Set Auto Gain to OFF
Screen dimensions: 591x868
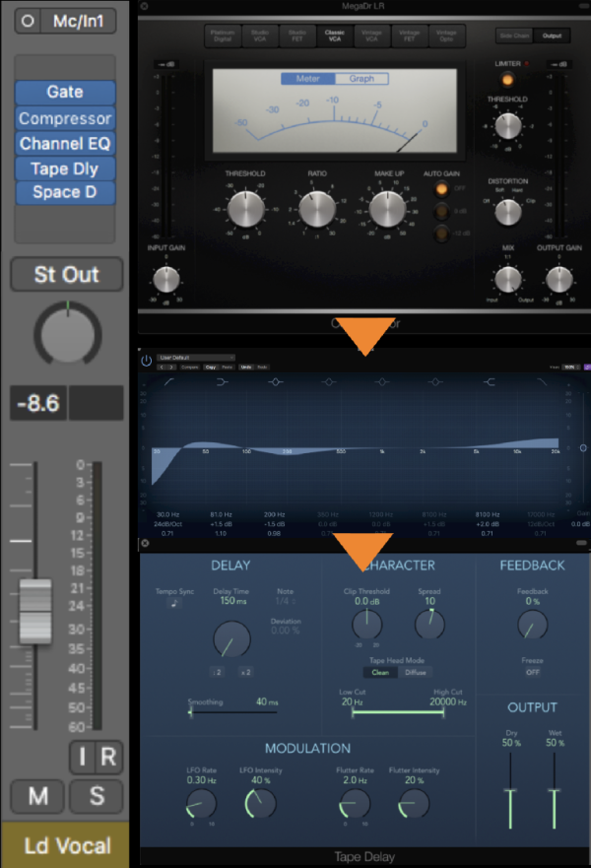441,189
